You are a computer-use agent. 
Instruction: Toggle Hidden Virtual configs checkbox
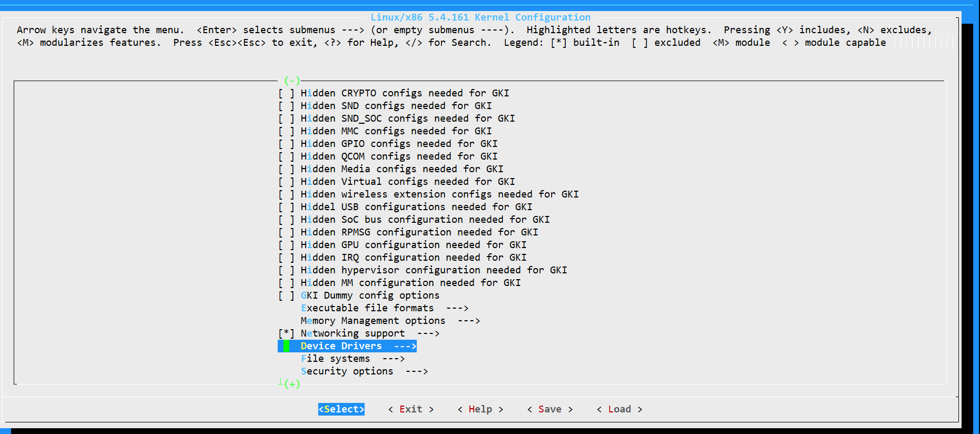(286, 182)
